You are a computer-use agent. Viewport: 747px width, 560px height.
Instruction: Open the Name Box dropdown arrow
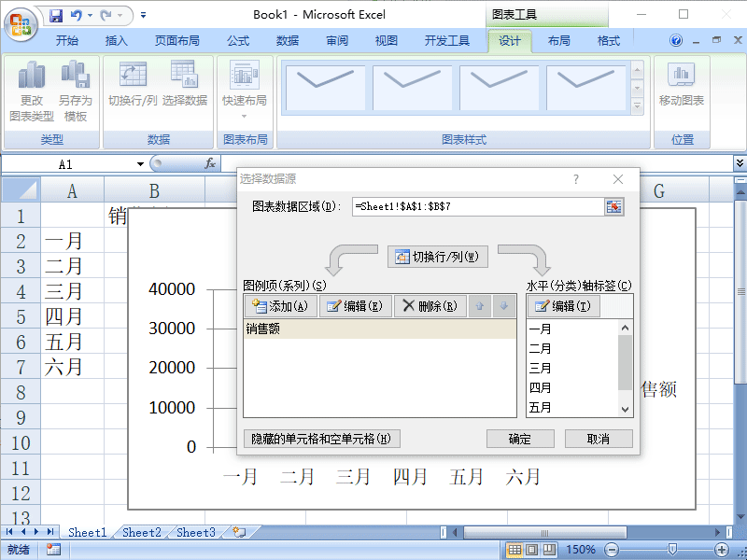(140, 164)
